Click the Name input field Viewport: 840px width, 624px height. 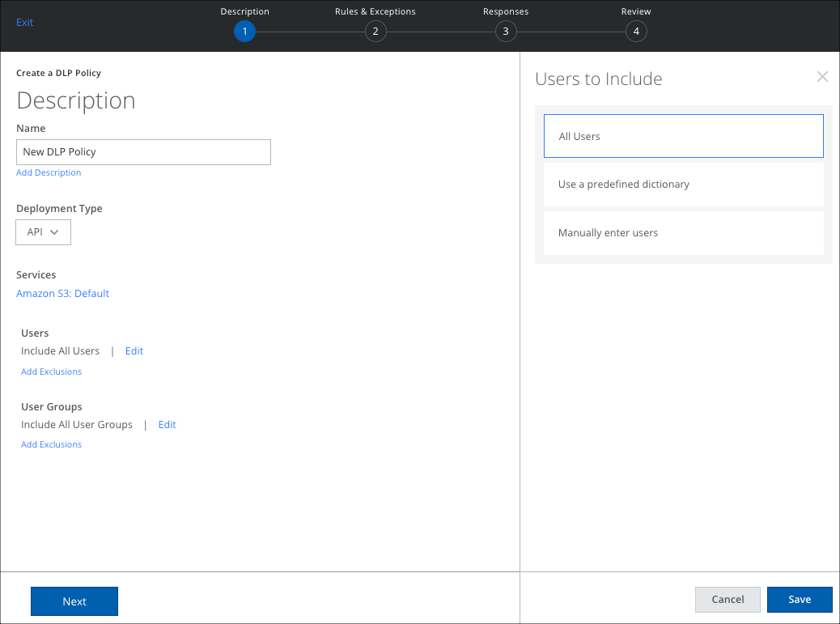[143, 152]
